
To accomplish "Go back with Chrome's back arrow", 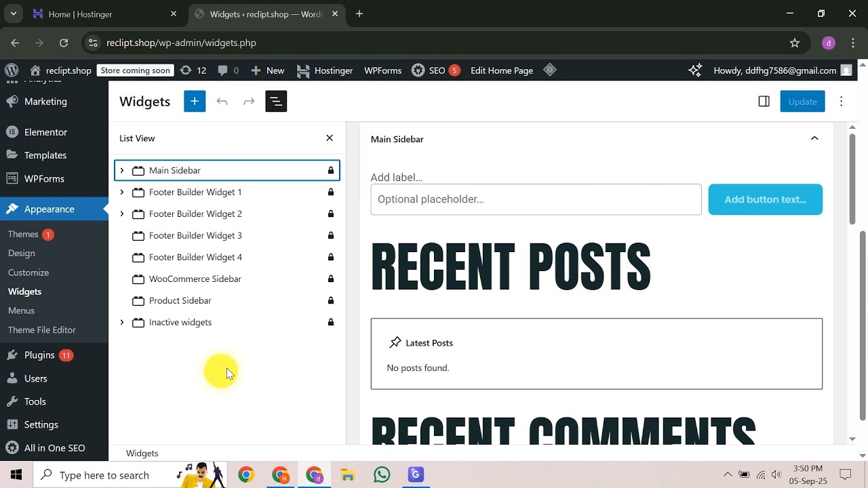I will click(x=15, y=43).
